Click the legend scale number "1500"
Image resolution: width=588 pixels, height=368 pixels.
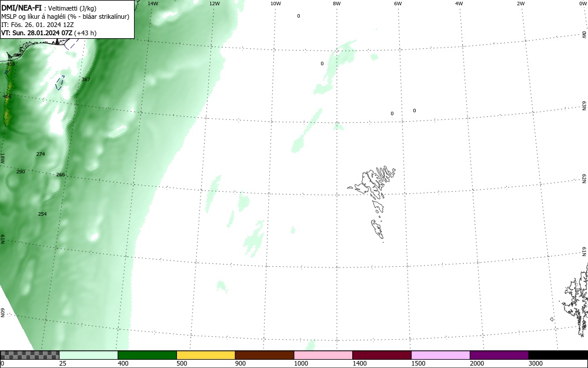[x=419, y=363]
